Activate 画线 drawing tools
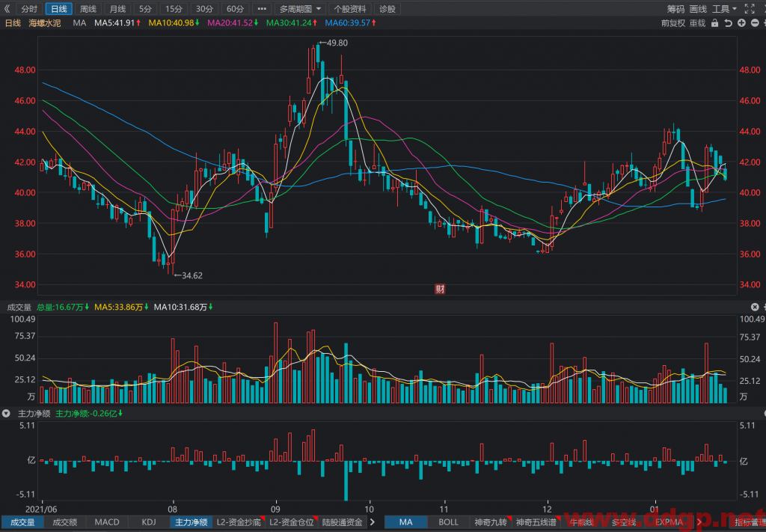Screen dimensions: 766x532 698,9
